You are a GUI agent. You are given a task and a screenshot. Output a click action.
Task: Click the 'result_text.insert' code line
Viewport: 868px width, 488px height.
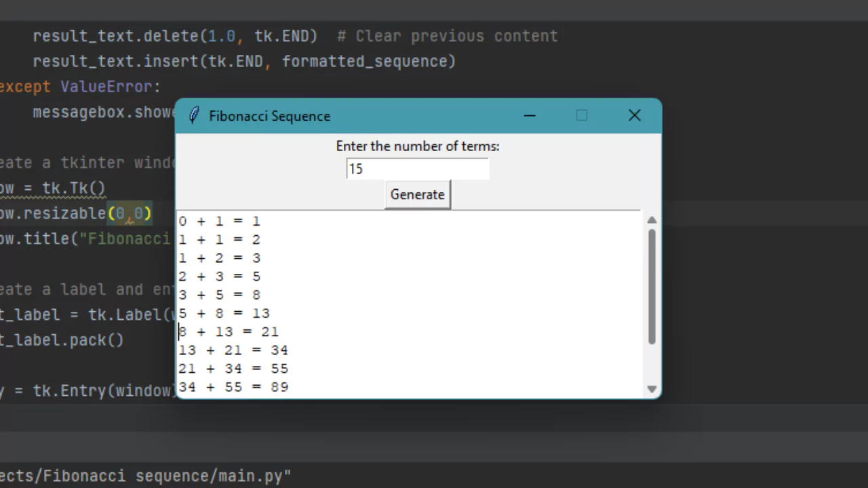coord(244,61)
